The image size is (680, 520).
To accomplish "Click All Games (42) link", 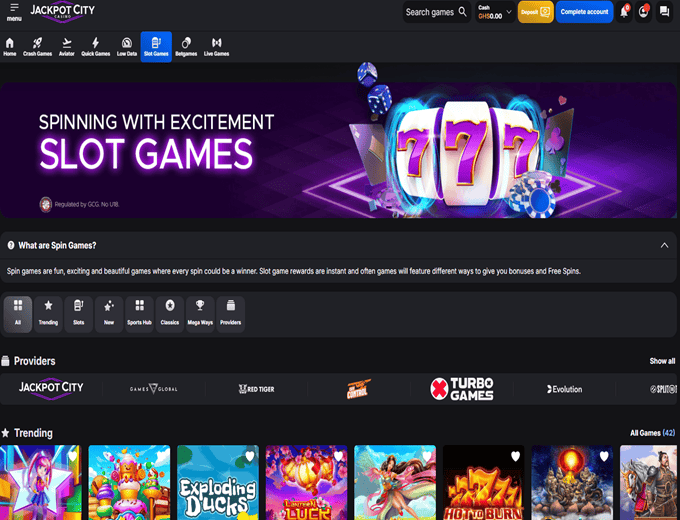I will 652,433.
